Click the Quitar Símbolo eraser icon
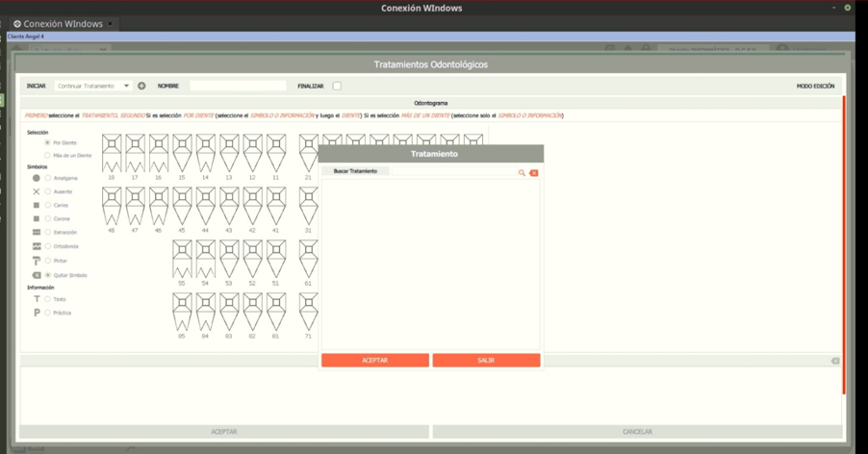Screen dimensions: 868x454 click(x=37, y=275)
